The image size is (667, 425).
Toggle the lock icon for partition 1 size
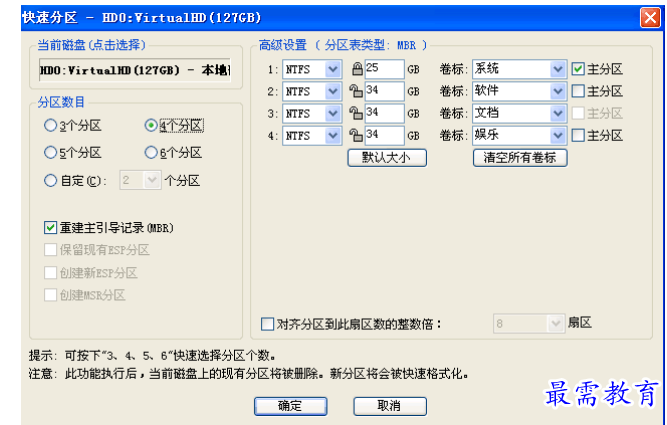pos(357,68)
